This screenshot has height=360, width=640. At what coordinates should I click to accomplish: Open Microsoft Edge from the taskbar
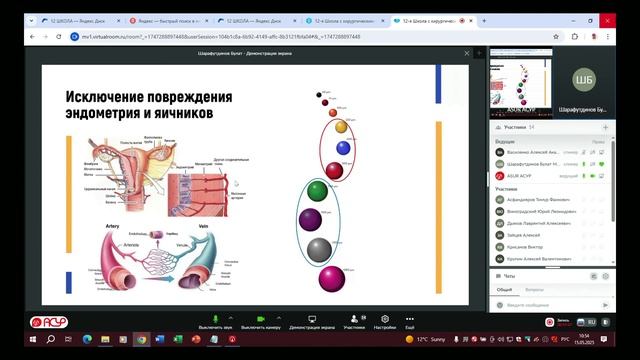coord(87,339)
